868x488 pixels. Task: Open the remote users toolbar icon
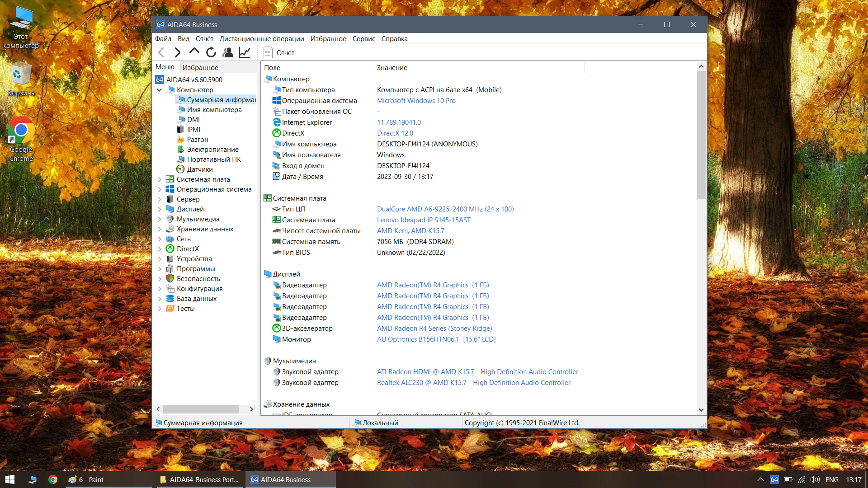click(228, 52)
